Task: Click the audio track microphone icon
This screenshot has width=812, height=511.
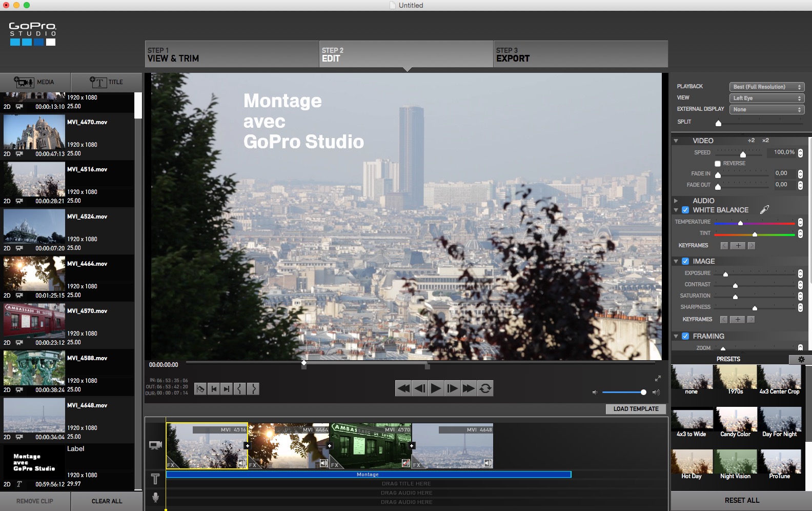Action: click(155, 497)
